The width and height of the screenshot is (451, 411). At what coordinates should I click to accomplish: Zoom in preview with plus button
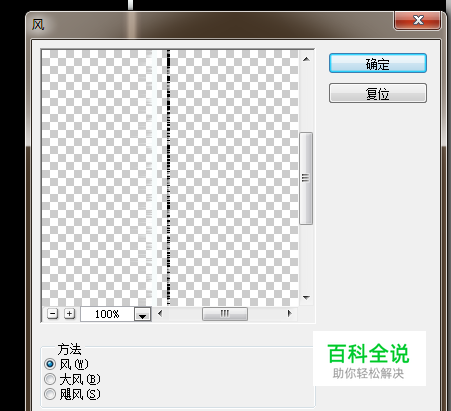tap(69, 314)
